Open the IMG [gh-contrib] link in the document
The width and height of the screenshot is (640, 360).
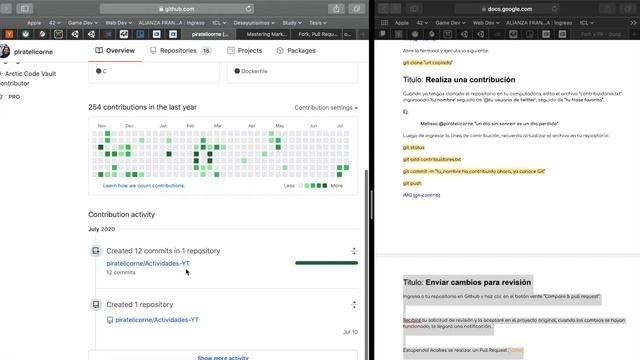pyautogui.click(x=421, y=195)
